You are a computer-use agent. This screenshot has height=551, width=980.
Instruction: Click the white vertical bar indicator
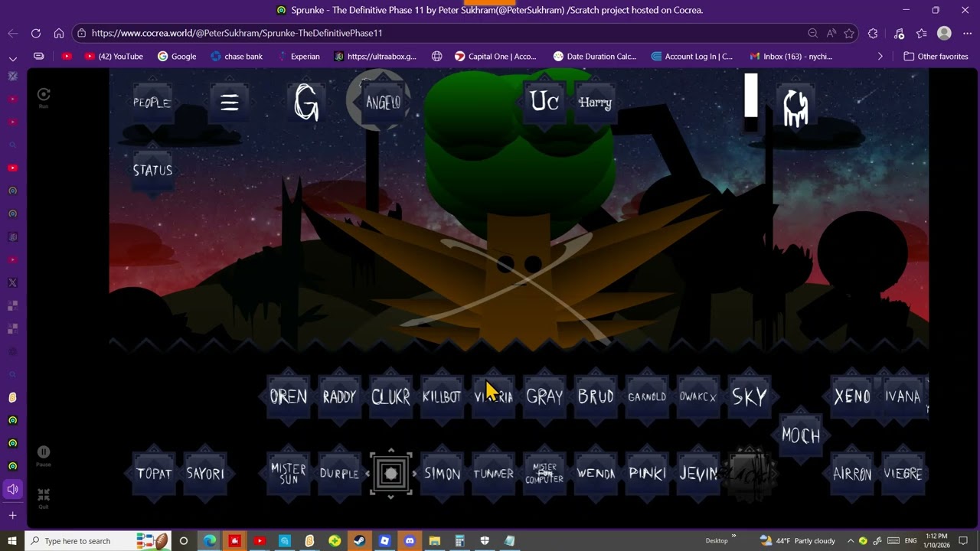pos(751,96)
